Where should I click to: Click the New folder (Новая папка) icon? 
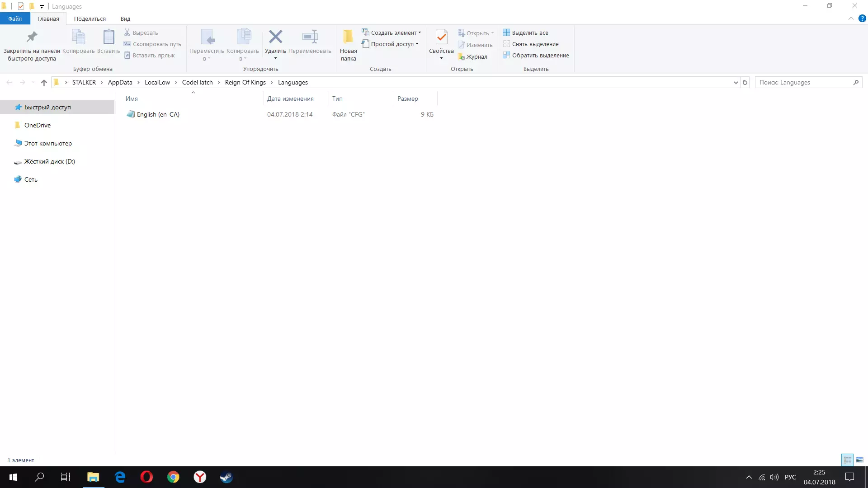pos(348,37)
